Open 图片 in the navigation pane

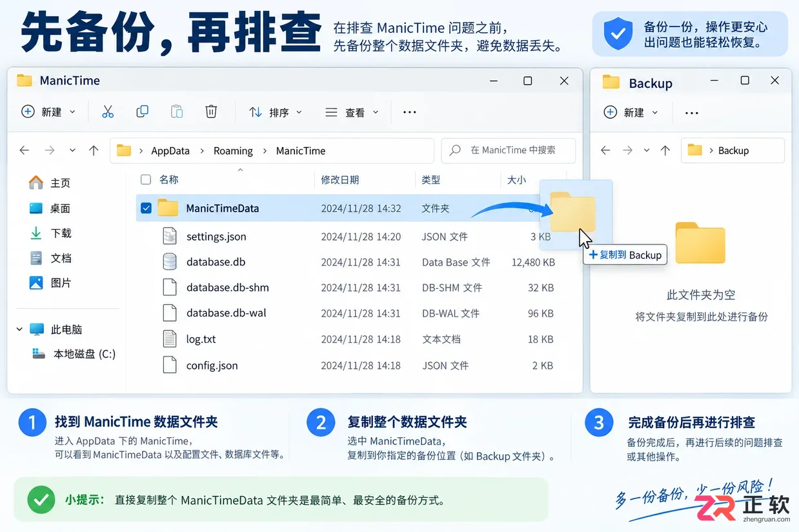pos(50,282)
